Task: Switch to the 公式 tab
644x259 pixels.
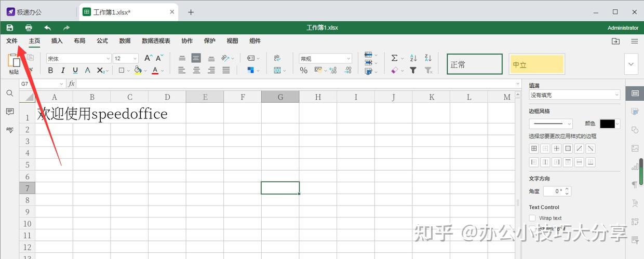Action: (102, 41)
